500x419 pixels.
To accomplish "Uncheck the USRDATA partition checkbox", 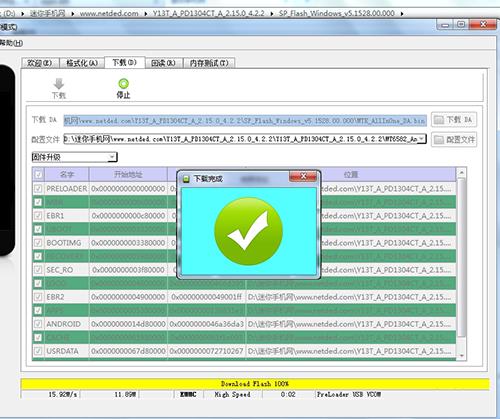I will [x=38, y=351].
